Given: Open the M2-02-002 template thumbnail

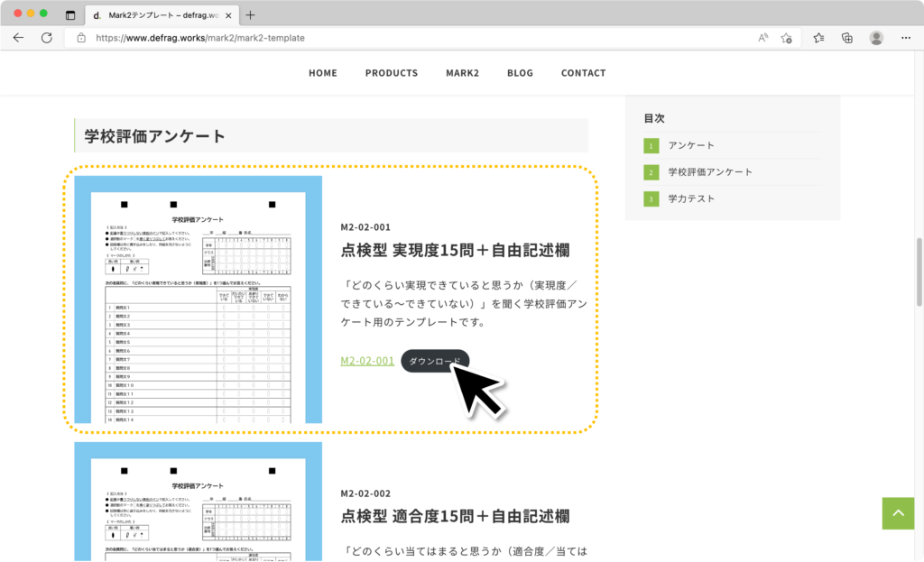Looking at the screenshot, I should 198,502.
